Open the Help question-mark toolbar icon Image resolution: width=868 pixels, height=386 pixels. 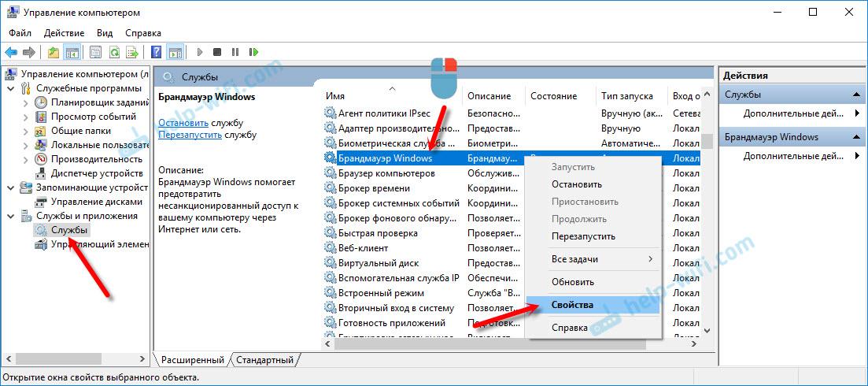coord(157,52)
